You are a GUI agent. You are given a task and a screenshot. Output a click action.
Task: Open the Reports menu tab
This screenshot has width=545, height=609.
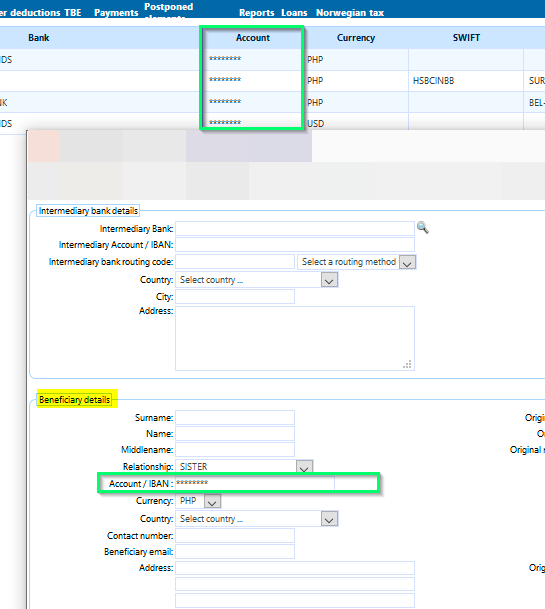coord(256,12)
